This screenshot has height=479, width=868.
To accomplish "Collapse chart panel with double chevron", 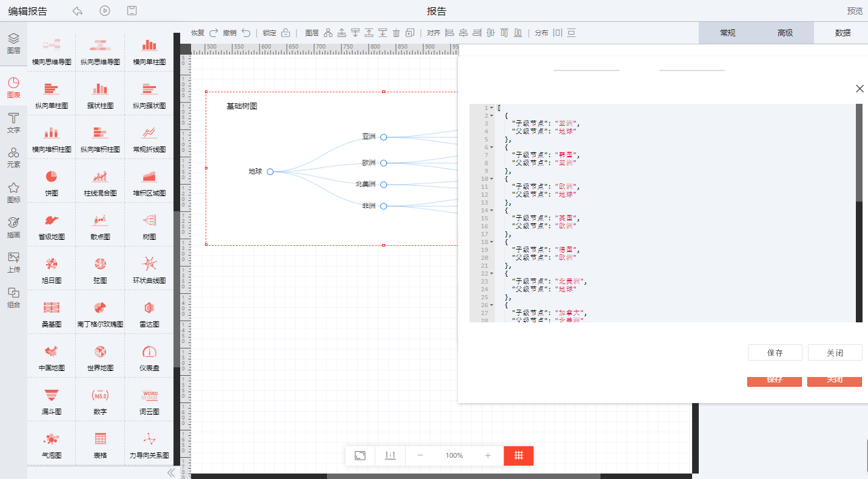I will [171, 472].
